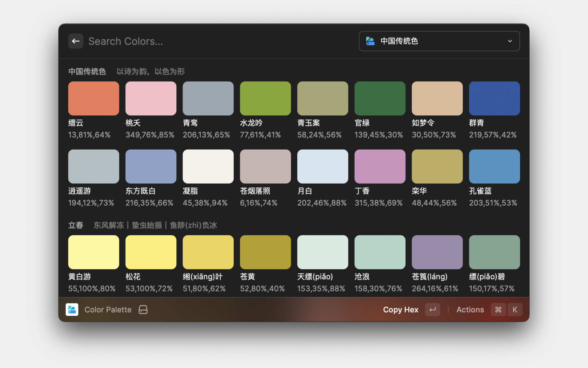Choose the 沧浪 pale teal swatch
Screen dimensions: 588x368
380,252
